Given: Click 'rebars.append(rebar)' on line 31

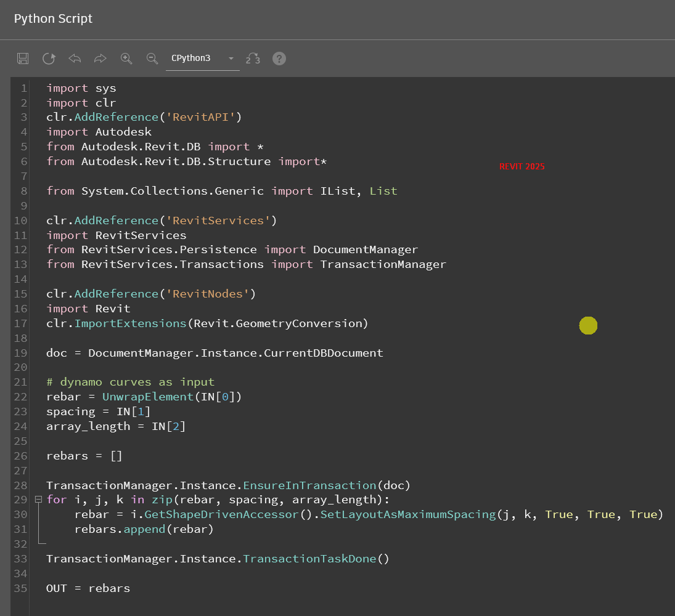Looking at the screenshot, I should point(144,529).
